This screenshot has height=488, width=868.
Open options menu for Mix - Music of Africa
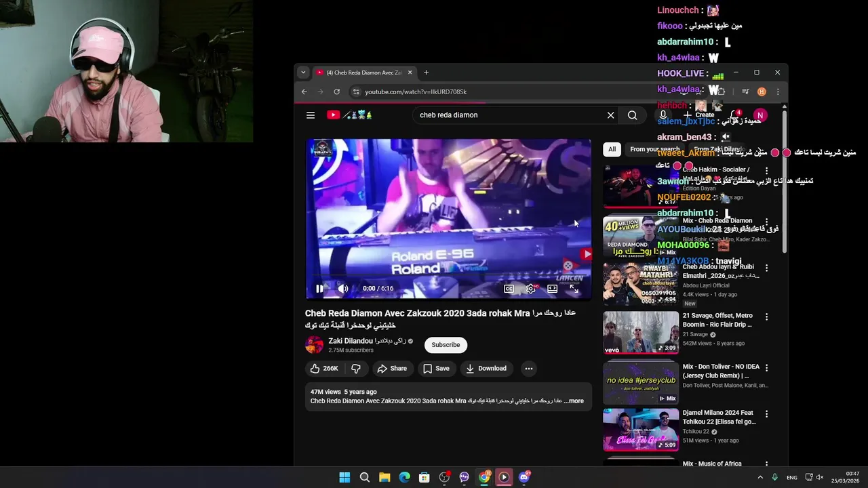pos(767,464)
